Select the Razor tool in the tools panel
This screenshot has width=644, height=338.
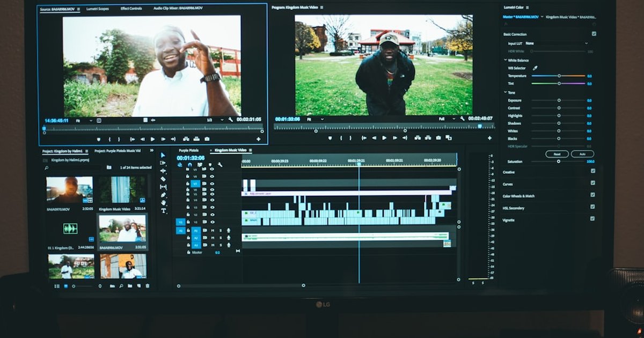[163, 179]
